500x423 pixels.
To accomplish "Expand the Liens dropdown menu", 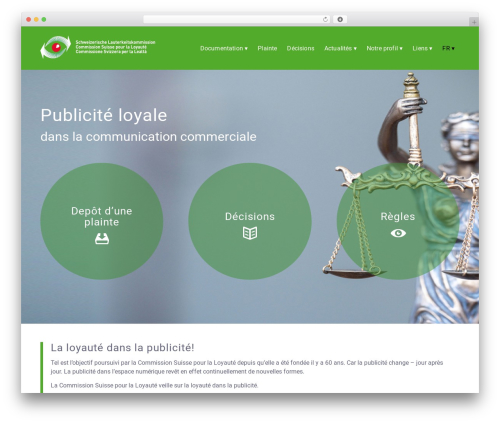I will click(422, 48).
